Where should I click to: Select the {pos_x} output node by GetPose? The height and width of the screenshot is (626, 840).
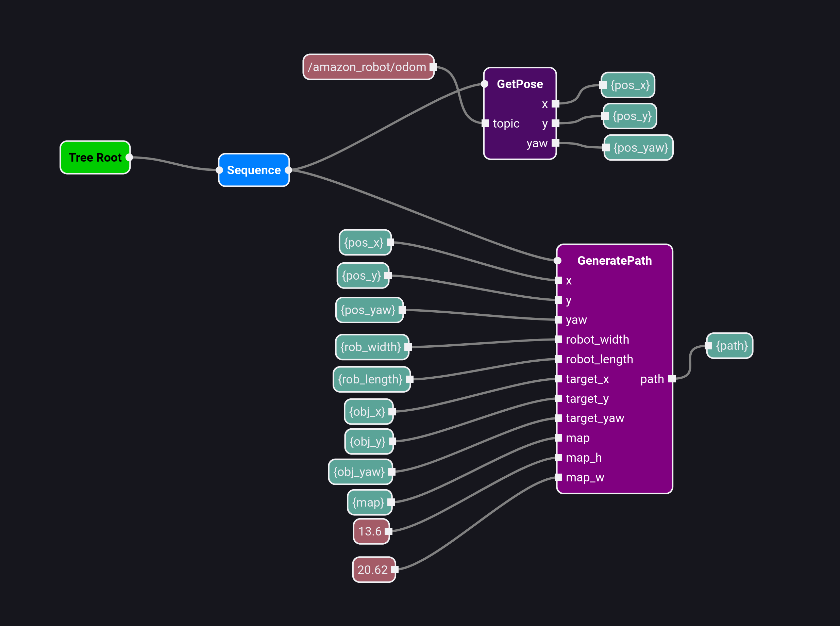pos(628,85)
